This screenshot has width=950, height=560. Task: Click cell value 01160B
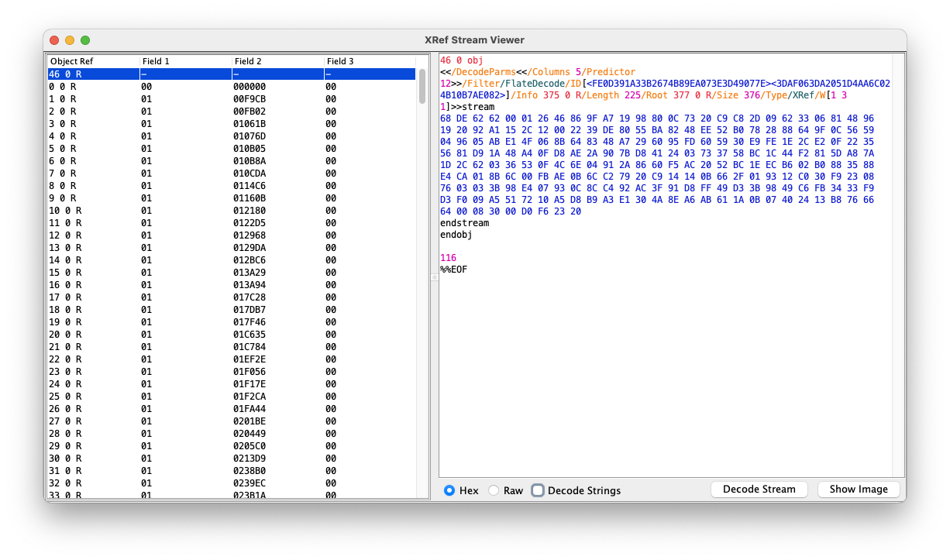(250, 198)
